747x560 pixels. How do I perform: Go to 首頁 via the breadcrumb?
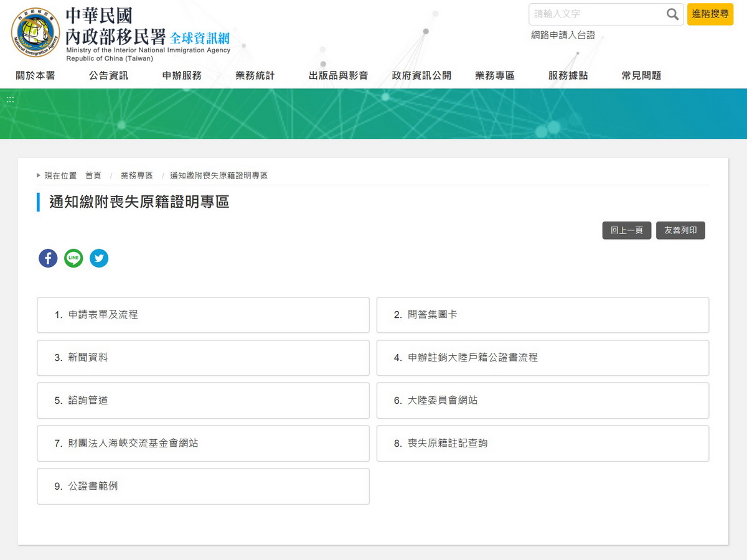94,175
